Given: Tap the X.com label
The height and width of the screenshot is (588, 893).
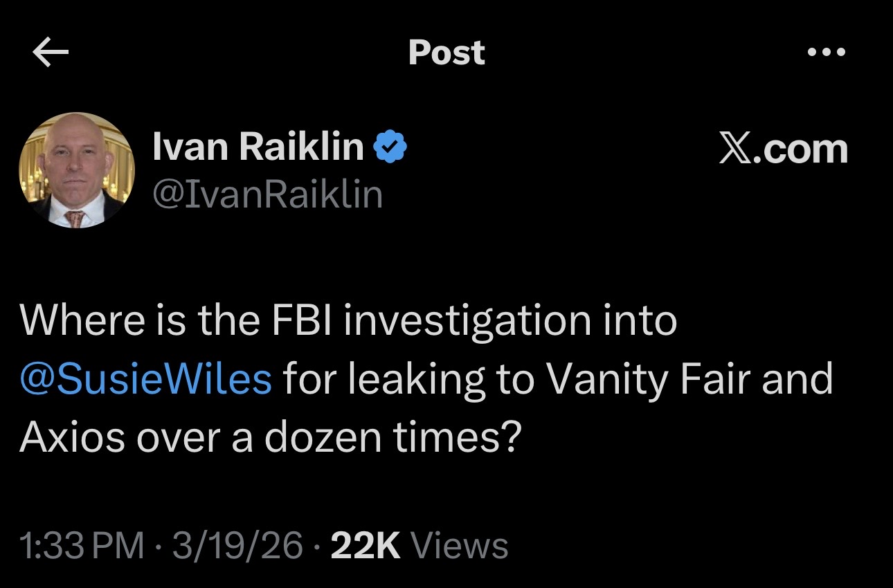Looking at the screenshot, I should [x=783, y=149].
